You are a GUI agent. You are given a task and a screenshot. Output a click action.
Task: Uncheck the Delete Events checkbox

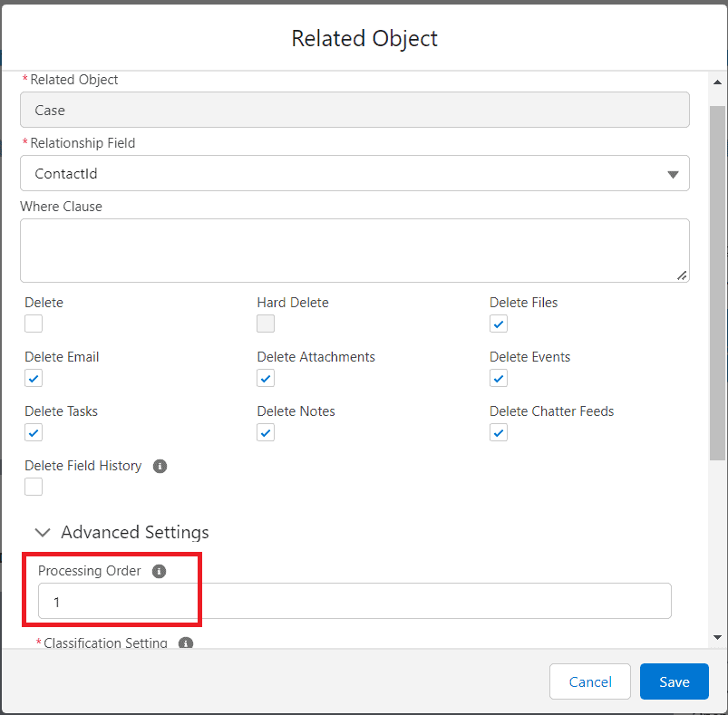(499, 378)
